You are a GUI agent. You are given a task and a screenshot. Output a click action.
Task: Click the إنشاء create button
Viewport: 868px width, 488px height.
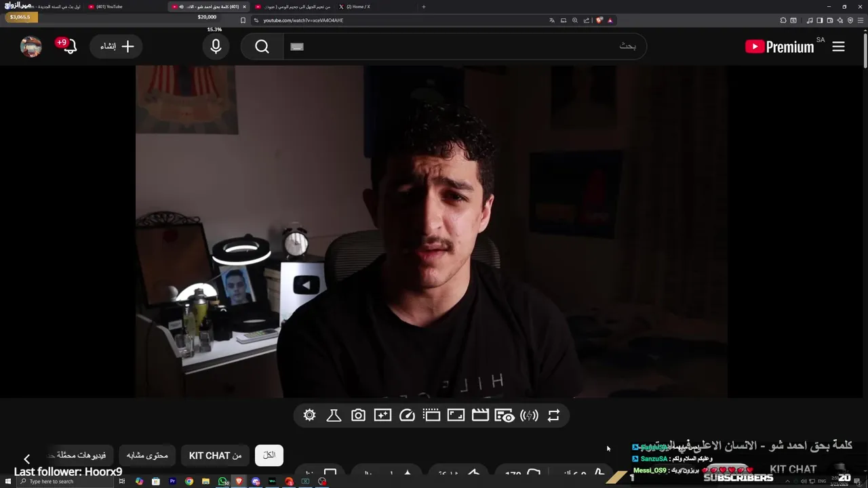click(117, 46)
